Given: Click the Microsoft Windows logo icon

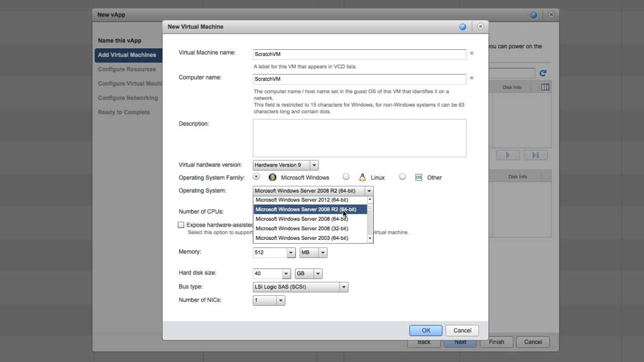Looking at the screenshot, I should coord(273,177).
